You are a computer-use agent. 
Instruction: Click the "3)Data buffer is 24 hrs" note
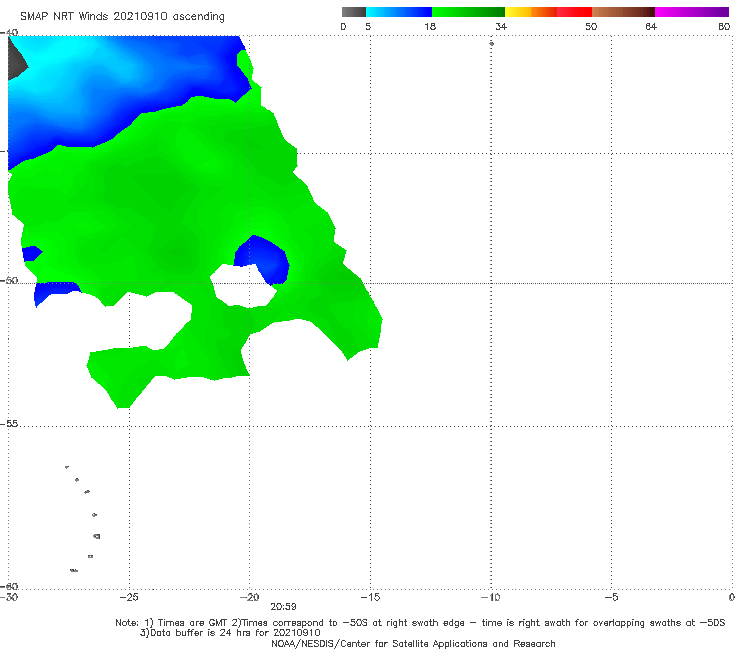click(x=230, y=633)
